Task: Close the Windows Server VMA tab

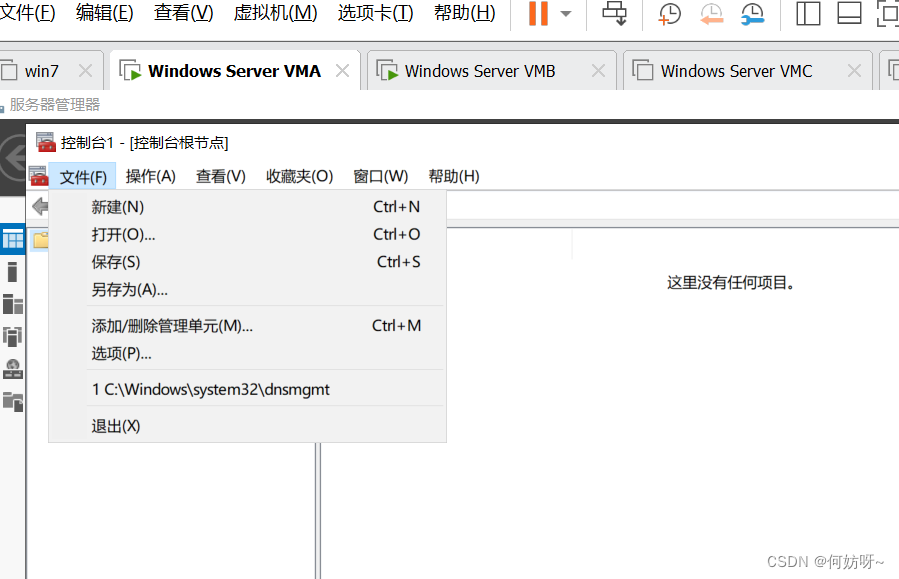Action: pyautogui.click(x=342, y=71)
